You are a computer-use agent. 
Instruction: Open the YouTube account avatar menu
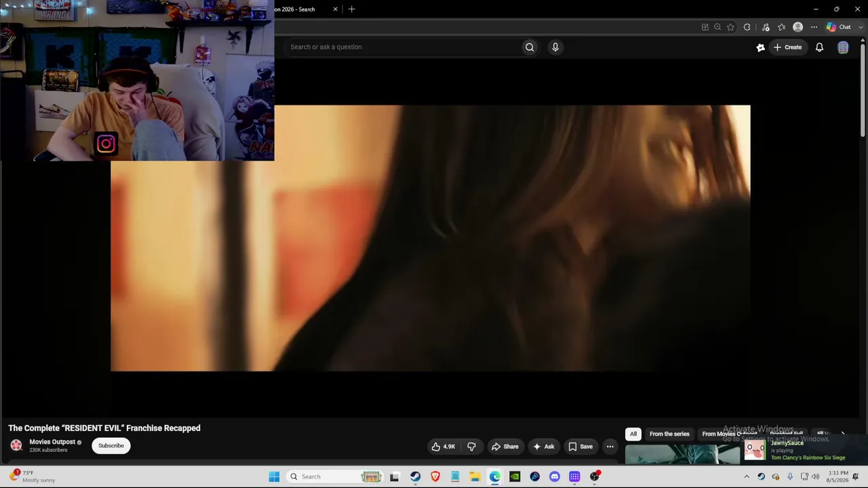[843, 47]
